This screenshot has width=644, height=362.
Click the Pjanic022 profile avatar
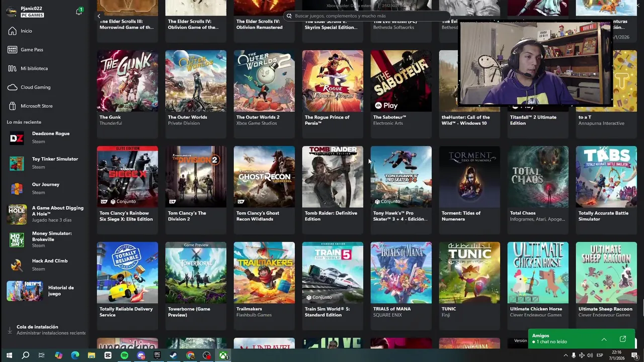pyautogui.click(x=11, y=12)
